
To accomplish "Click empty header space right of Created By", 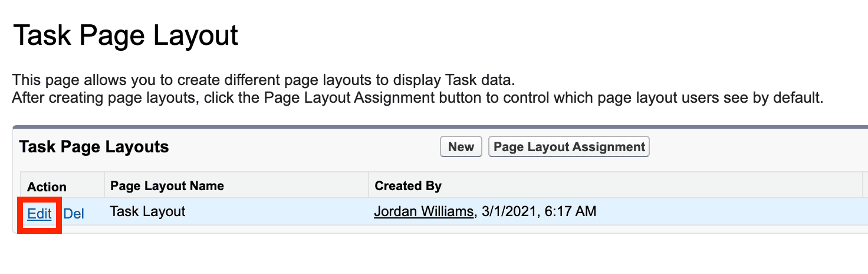I will (x=649, y=186).
